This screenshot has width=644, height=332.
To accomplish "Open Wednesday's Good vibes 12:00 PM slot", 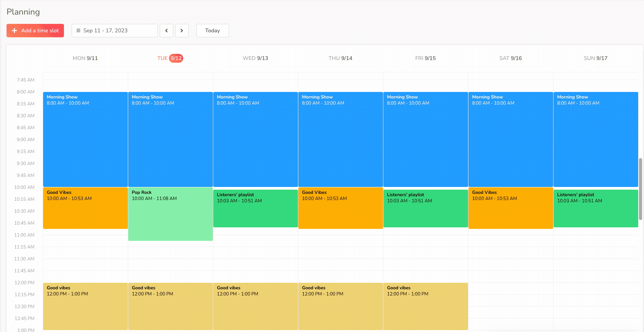I will (256, 306).
